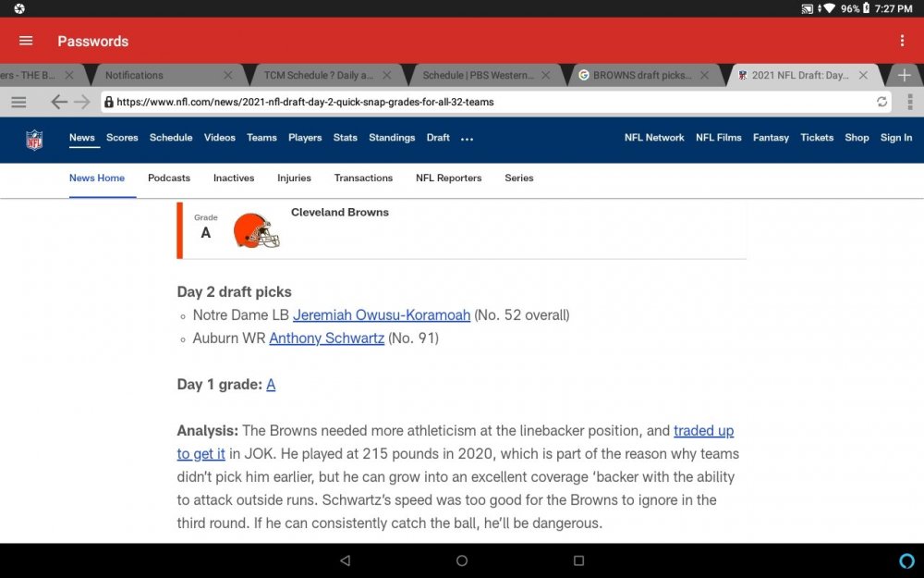Switch to the Schedule PBS Western tab
The width and height of the screenshot is (924, 578).
(x=478, y=76)
